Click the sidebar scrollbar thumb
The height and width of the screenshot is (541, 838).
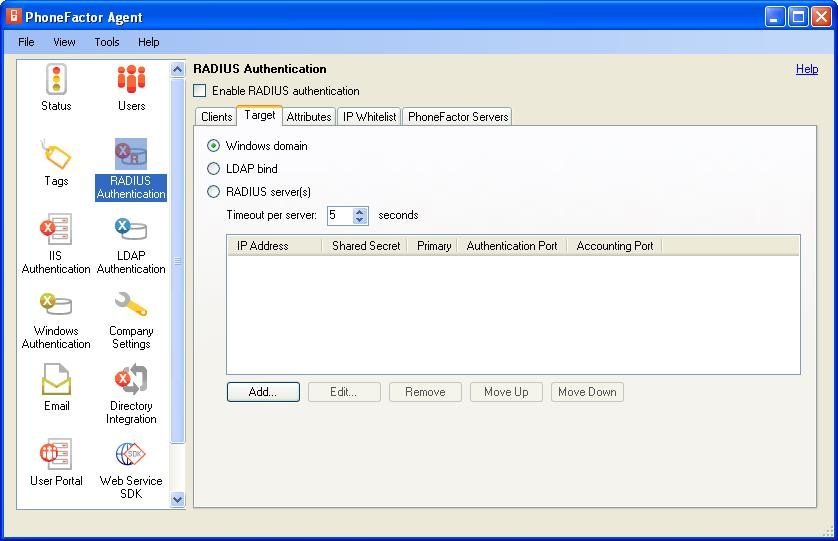click(177, 260)
